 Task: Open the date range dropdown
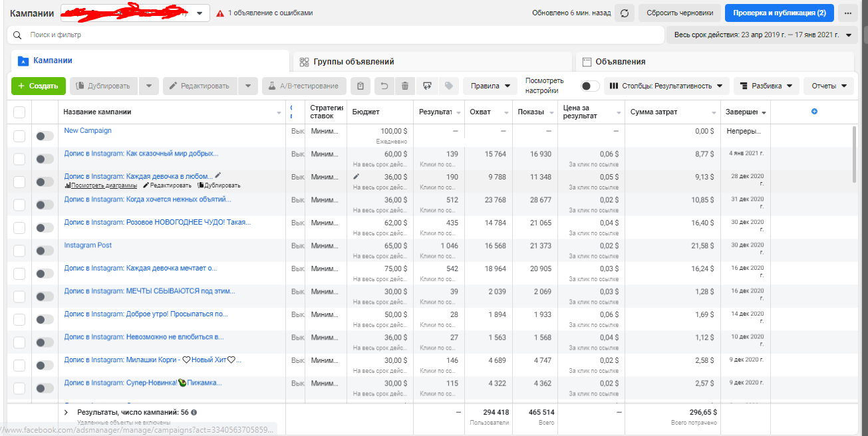pos(762,35)
